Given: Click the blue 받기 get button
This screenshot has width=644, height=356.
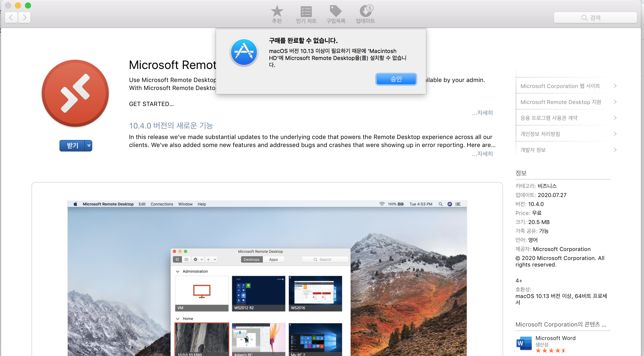Looking at the screenshot, I should click(72, 145).
